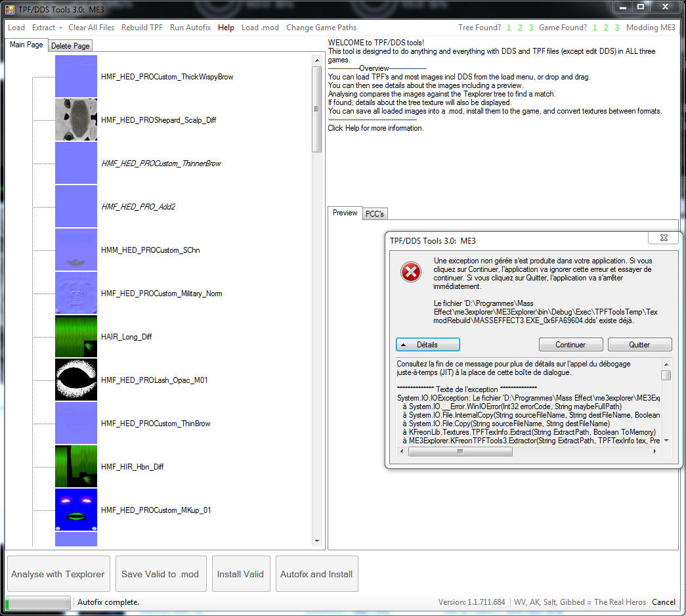The height and width of the screenshot is (616, 686).
Task: Switch to the Delete Page tab
Action: click(70, 46)
